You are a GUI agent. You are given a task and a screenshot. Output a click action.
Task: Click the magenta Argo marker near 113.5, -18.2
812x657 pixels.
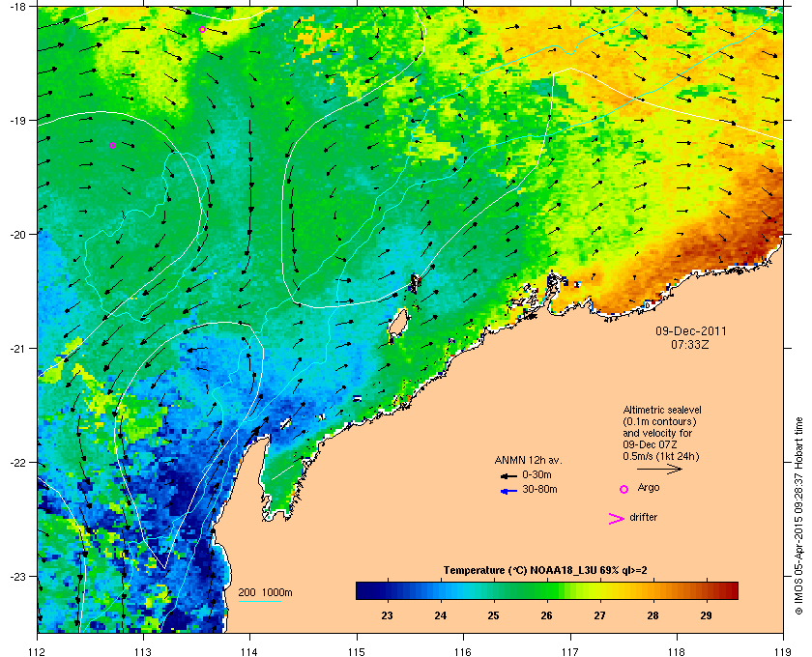[202, 30]
